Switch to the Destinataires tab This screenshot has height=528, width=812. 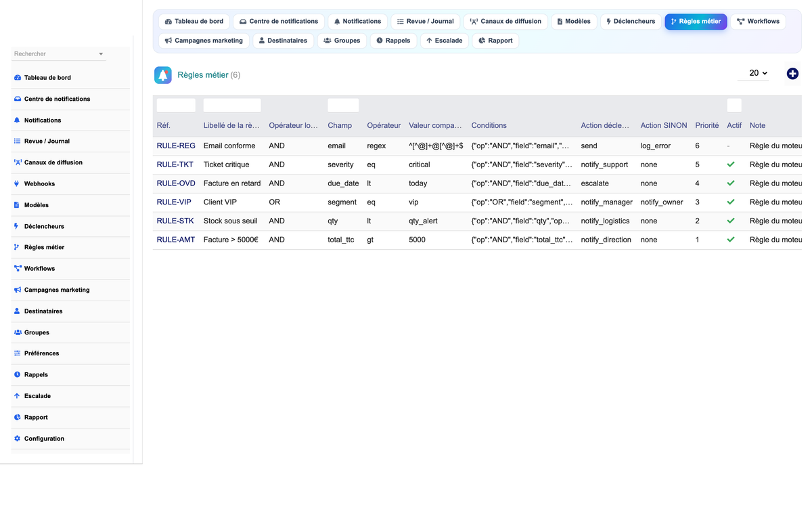click(x=284, y=41)
